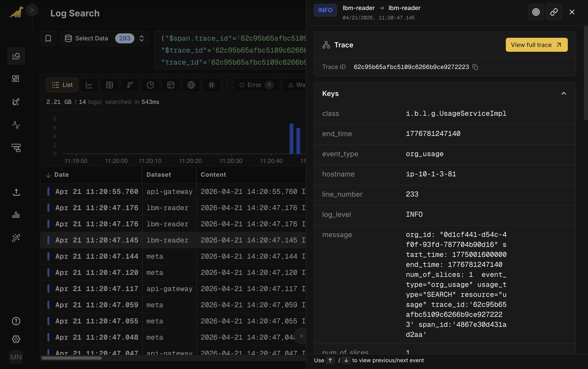The height and width of the screenshot is (369, 588).
Task: Select log row Apr 21 11:20:47.117
Action: coord(173,289)
